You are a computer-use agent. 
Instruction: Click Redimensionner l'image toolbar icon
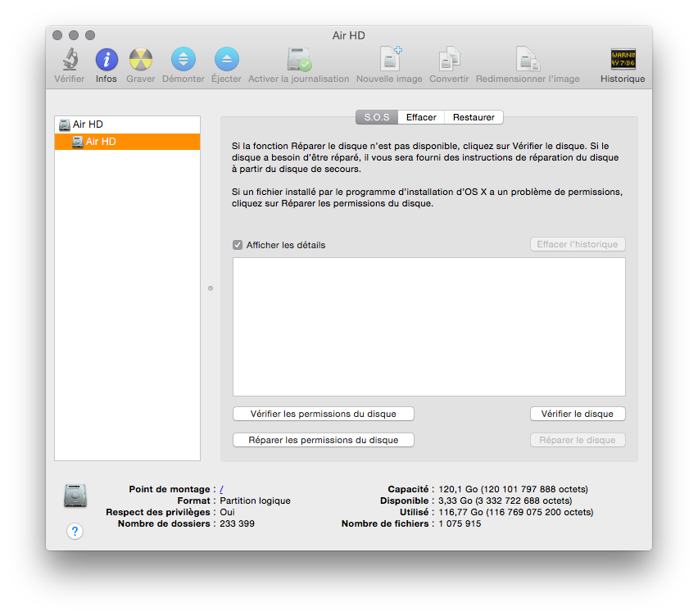(x=528, y=59)
